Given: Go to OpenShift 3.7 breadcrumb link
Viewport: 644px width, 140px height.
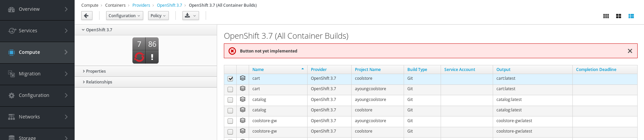Looking at the screenshot, I should coord(169,5).
